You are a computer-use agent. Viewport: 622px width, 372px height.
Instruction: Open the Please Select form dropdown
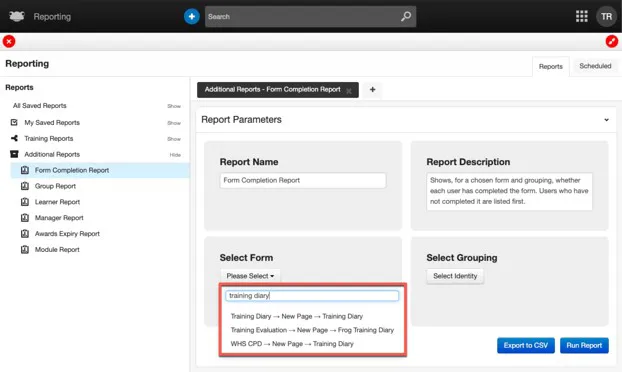click(250, 276)
